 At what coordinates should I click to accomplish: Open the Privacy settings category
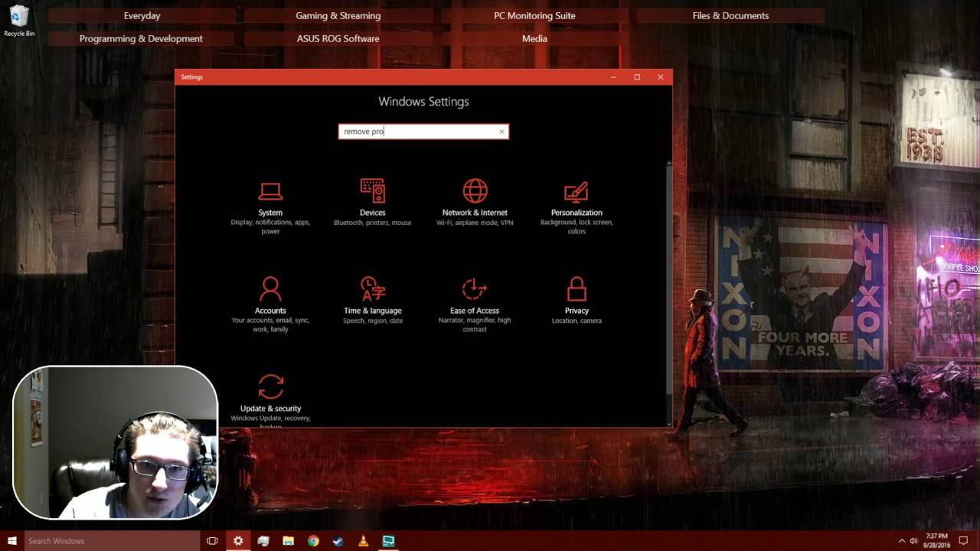click(x=577, y=301)
